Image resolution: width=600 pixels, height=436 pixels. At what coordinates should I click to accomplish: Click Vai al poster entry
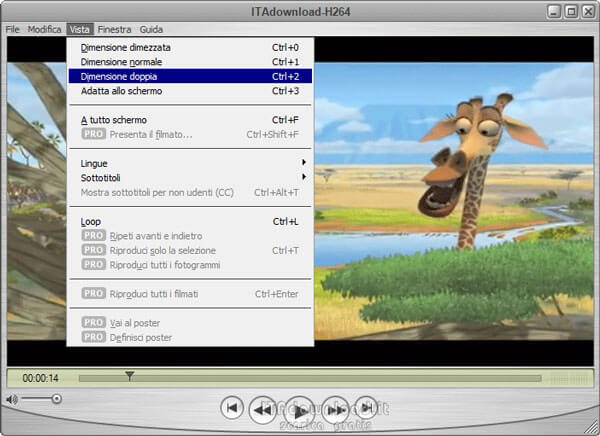tap(190, 323)
